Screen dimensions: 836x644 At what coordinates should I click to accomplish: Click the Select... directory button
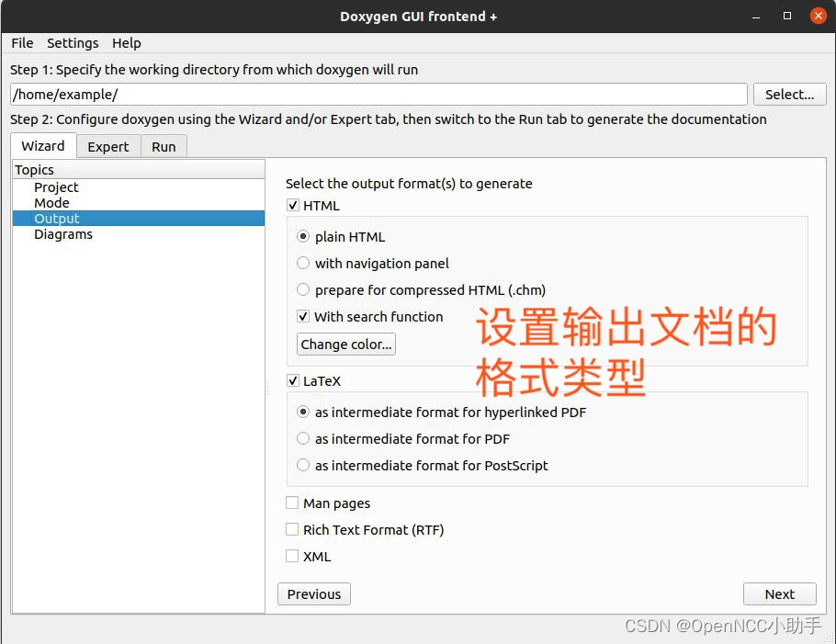[790, 95]
